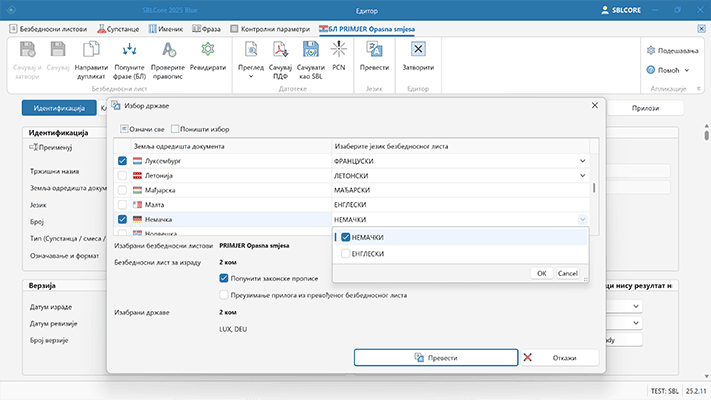Enable Преузимање прилога из преведеног листа checkbox
The height and width of the screenshot is (400, 711).
pos(224,295)
